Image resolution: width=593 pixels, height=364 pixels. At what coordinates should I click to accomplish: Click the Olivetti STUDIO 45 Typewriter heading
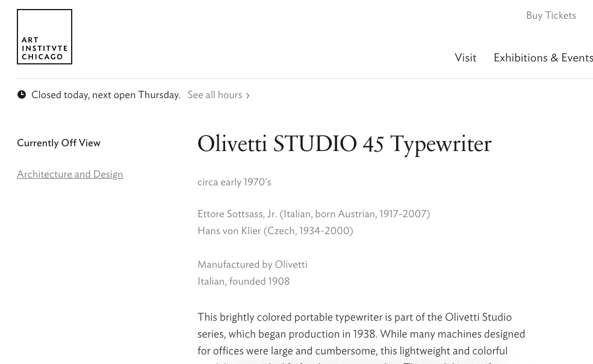point(344,144)
